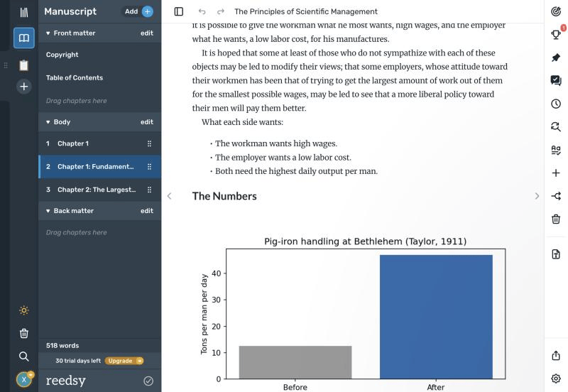Open the settings gear icon

click(556, 379)
